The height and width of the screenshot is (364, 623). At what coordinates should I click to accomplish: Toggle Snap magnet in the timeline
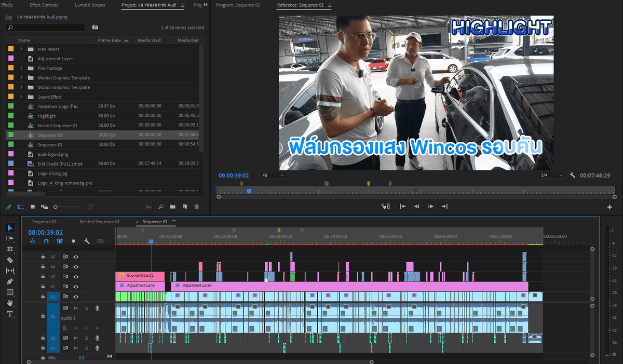tap(46, 241)
